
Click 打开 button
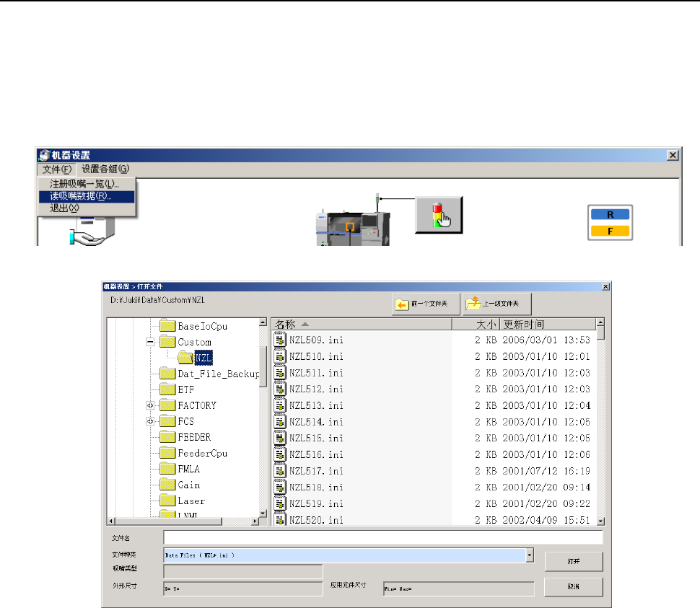[574, 561]
